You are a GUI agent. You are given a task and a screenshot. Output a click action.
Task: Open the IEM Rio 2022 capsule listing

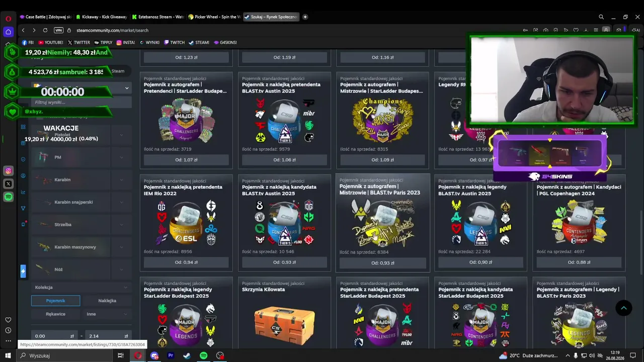pyautogui.click(x=186, y=223)
